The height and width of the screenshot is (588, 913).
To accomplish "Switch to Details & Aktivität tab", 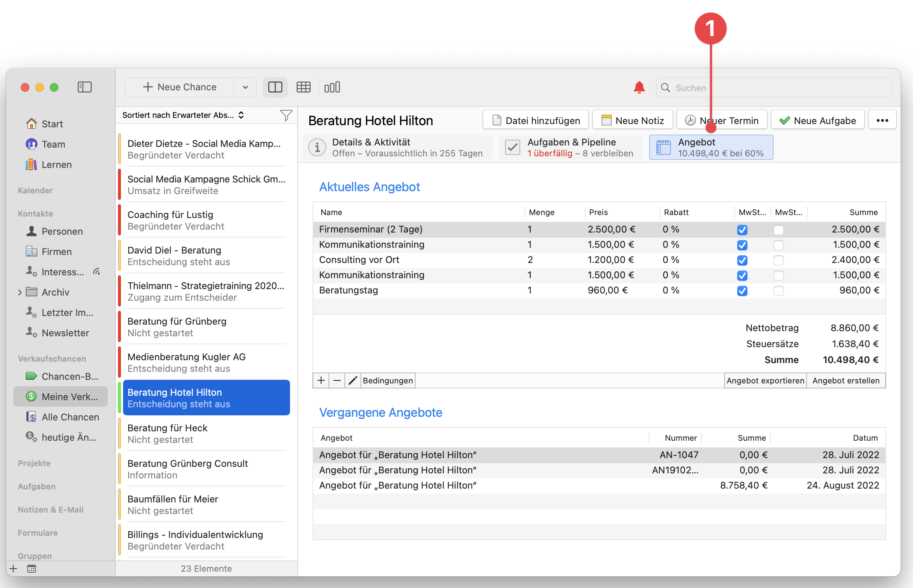I will coord(397,147).
